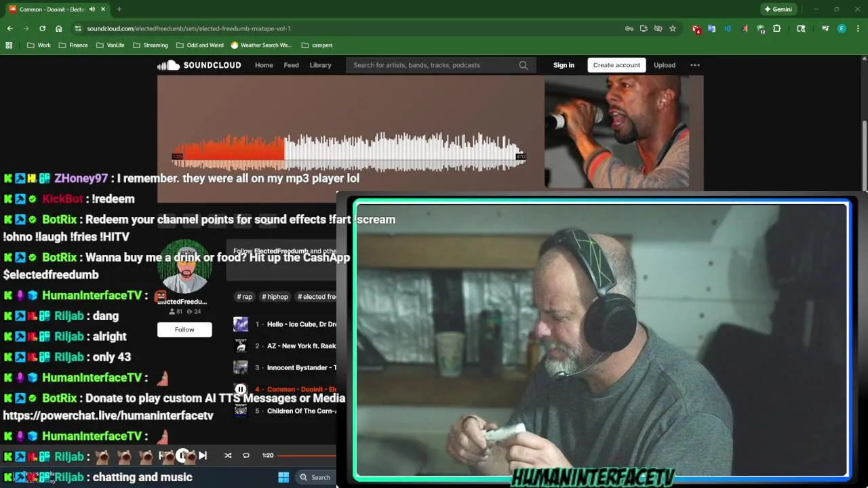View site information icon in address bar
This screenshot has width=868, height=488.
78,28
